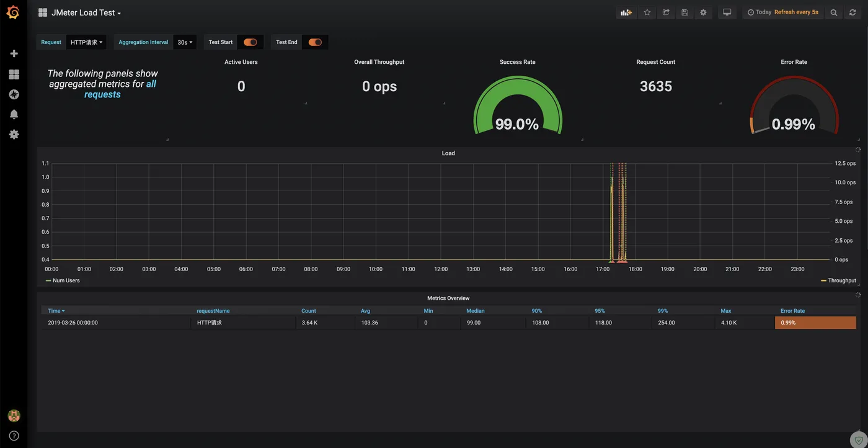Click the Request Count panel title
The height and width of the screenshot is (448, 868).
[656, 62]
